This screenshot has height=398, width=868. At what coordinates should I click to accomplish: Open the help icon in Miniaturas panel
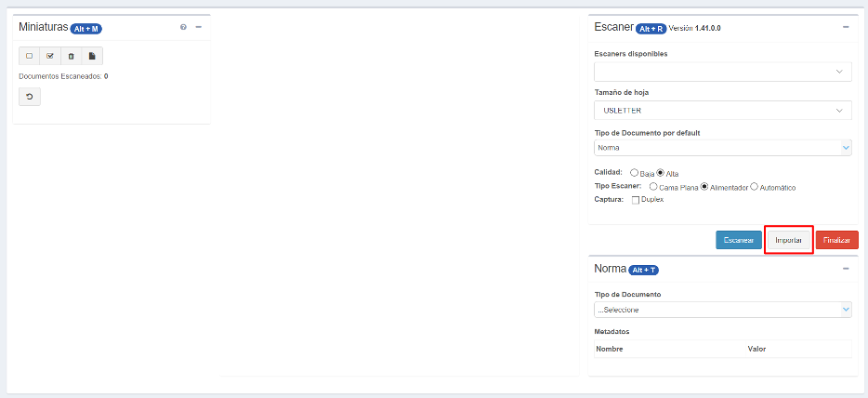tap(183, 28)
